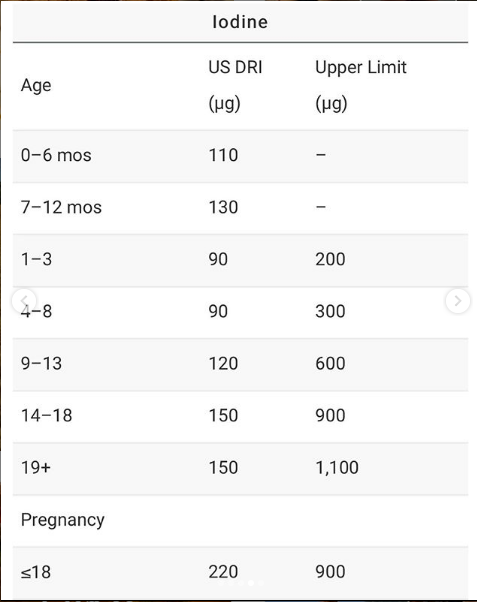This screenshot has width=477, height=602.
Task: Select the US DRI column header
Action: click(235, 85)
